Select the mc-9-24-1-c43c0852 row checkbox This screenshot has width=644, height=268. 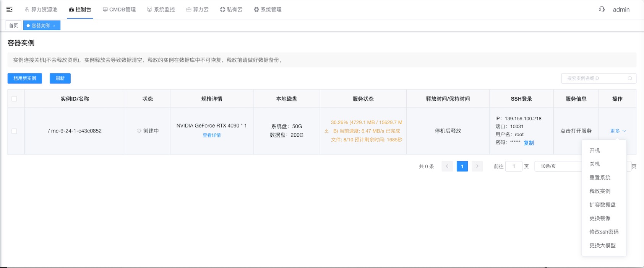coord(15,131)
